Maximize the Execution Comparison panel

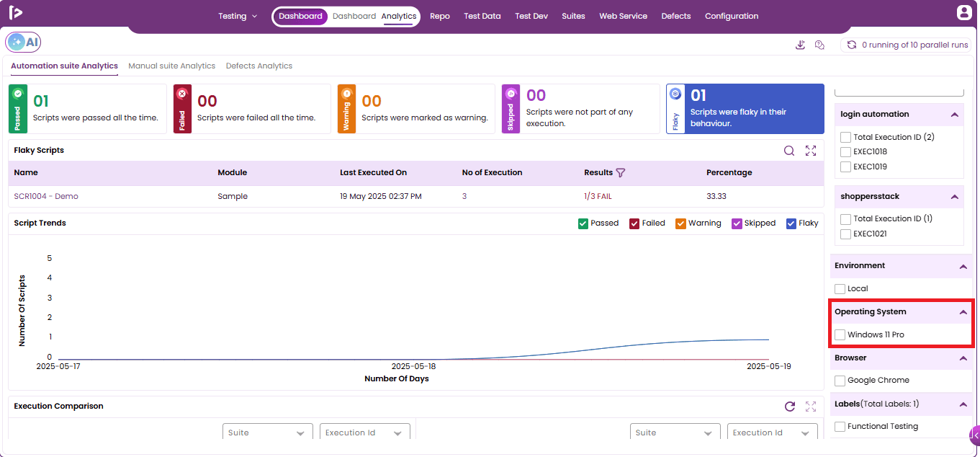tap(811, 407)
